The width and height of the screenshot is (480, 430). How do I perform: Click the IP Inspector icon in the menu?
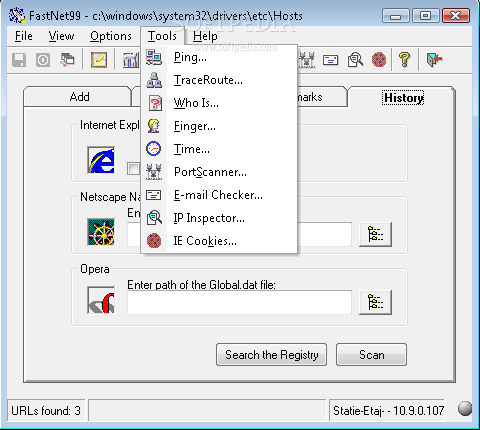pos(154,218)
